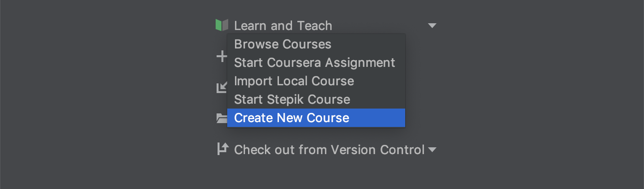Select the highlighted Create New Course item
The image size is (644, 189).
[316, 118]
